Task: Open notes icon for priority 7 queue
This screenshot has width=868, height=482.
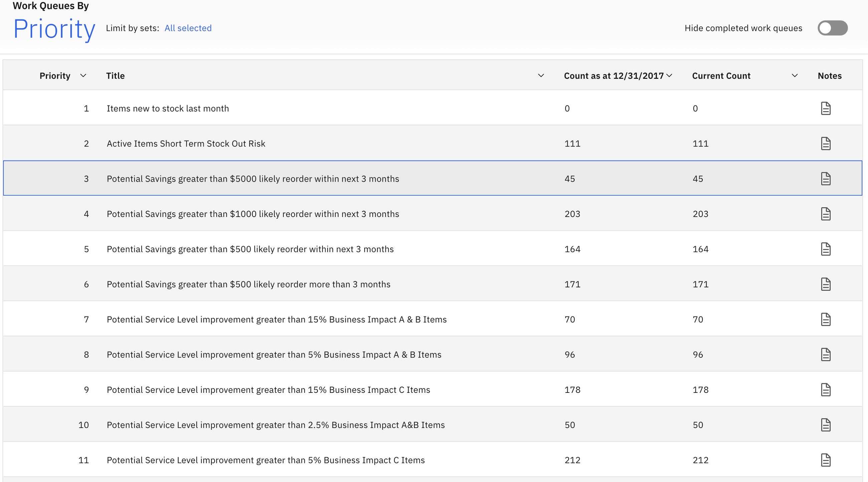Action: 826,319
